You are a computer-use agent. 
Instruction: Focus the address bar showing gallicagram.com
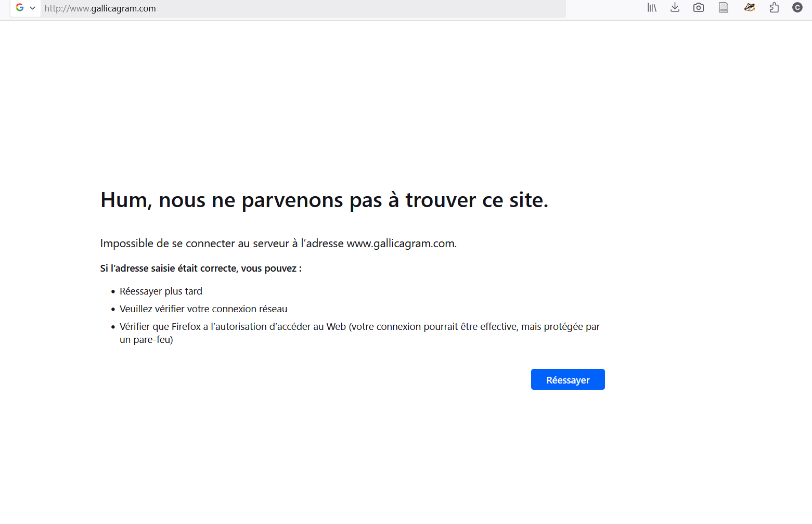click(x=302, y=8)
